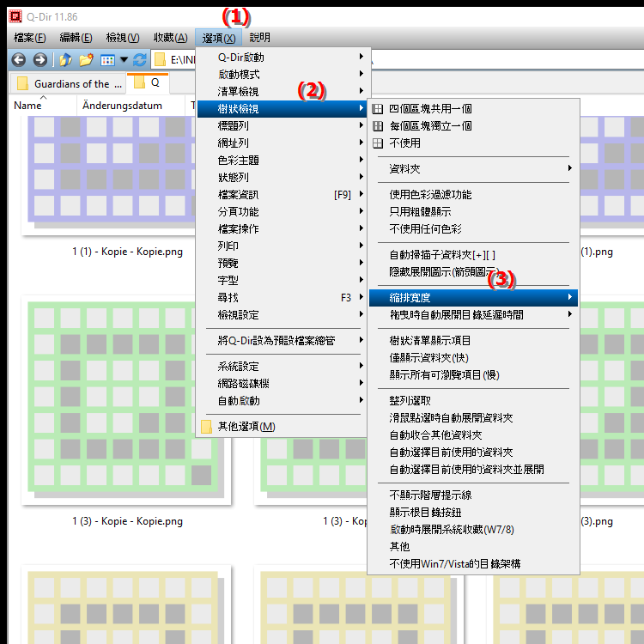Viewport: 644px width, 644px height.
Task: Select thumbnail 1 (3) - Kopie - Kopie.png
Action: pyautogui.click(x=126, y=400)
